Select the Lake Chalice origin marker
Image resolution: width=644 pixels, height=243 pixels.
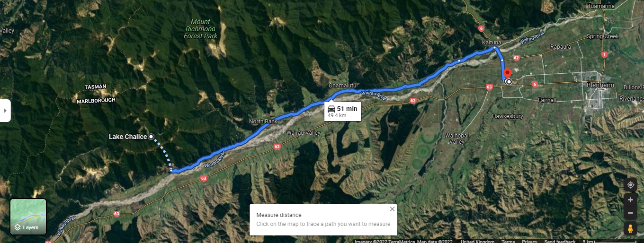tap(151, 137)
